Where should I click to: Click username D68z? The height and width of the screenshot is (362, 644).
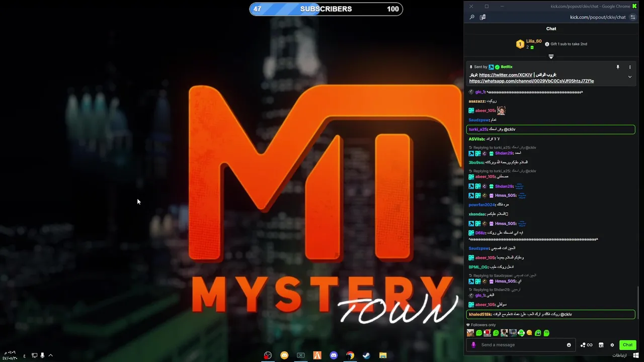pos(480,233)
